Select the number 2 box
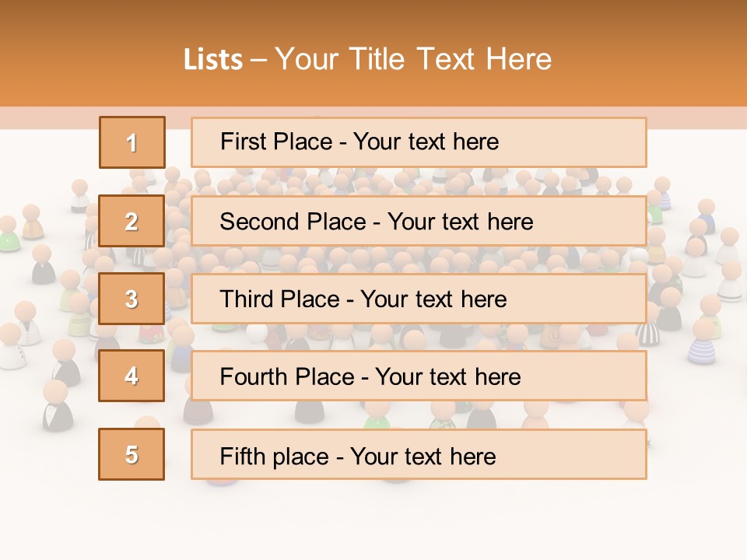This screenshot has width=747, height=560. tap(132, 221)
